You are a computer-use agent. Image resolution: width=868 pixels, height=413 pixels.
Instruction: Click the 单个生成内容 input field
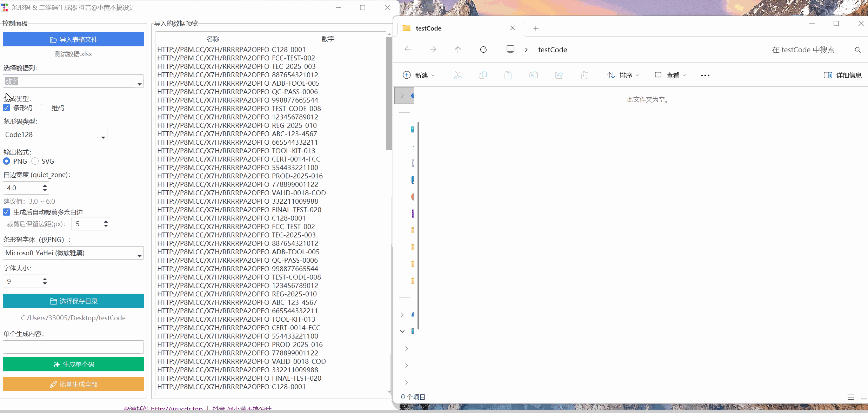(73, 347)
